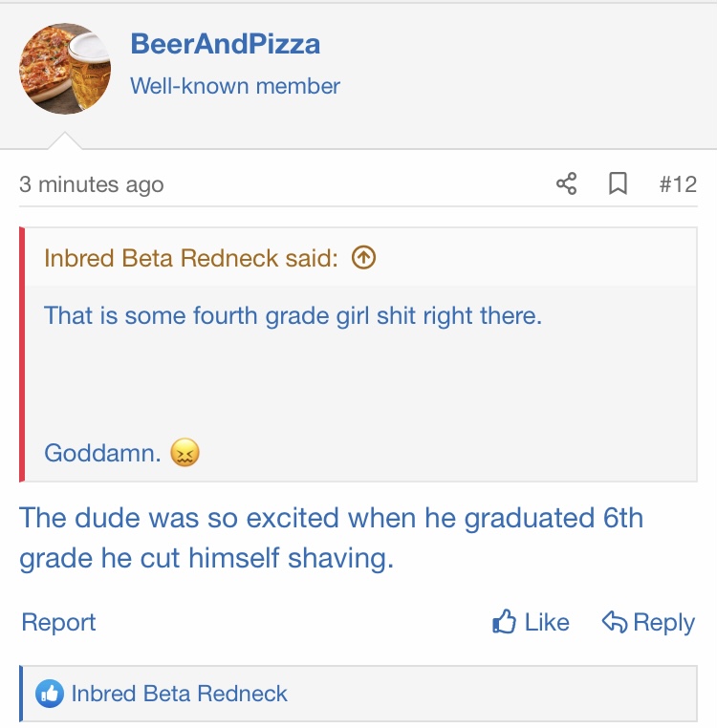Open the BeerAndPizza avatar picture
Screen dimensions: 717x728
(65, 69)
